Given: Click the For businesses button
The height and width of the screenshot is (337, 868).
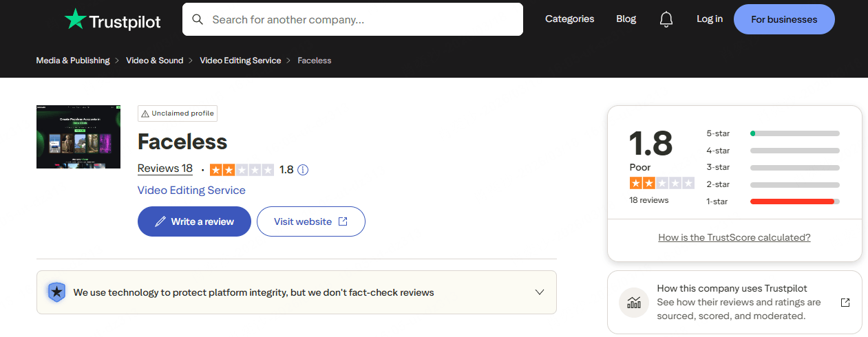Looking at the screenshot, I should [x=784, y=19].
